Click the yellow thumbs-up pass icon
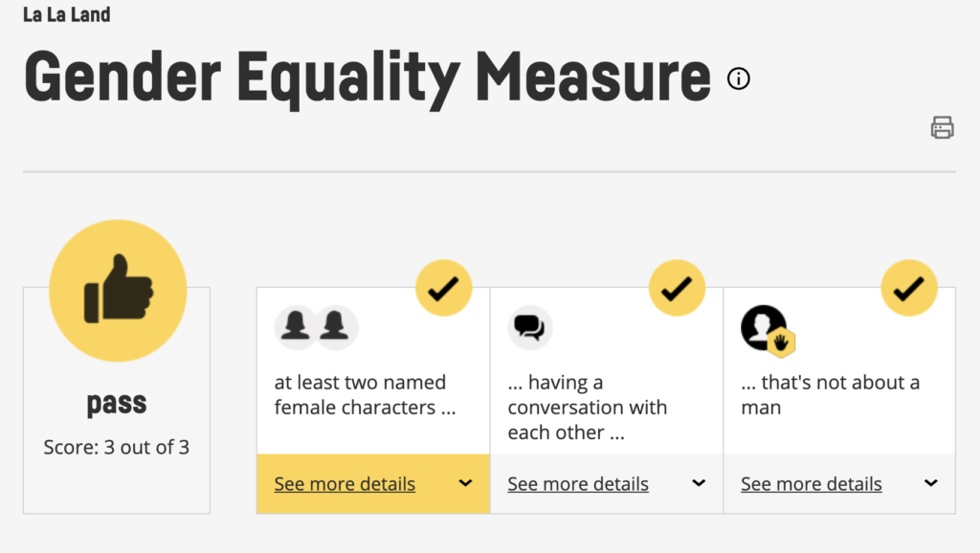980x553 pixels. point(118,291)
